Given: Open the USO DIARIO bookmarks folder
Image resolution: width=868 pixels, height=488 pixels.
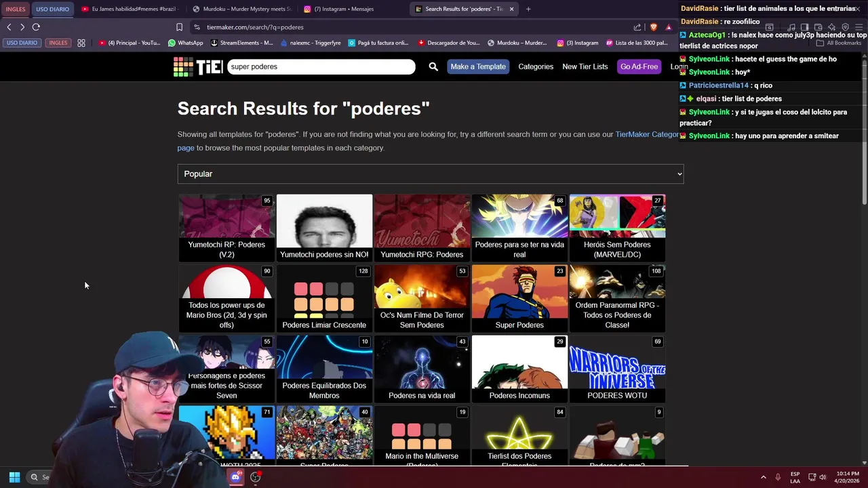Looking at the screenshot, I should (x=22, y=43).
